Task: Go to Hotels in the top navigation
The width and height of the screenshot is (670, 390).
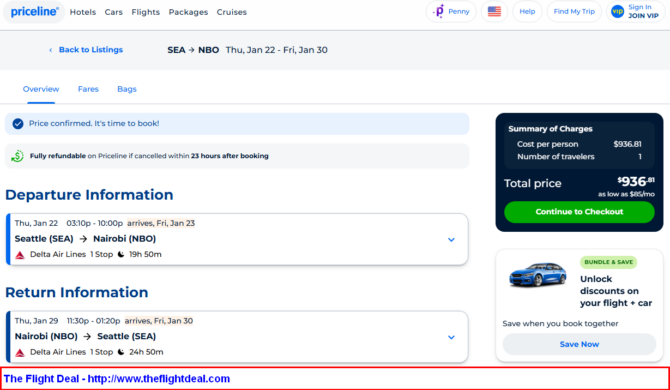Action: point(83,12)
